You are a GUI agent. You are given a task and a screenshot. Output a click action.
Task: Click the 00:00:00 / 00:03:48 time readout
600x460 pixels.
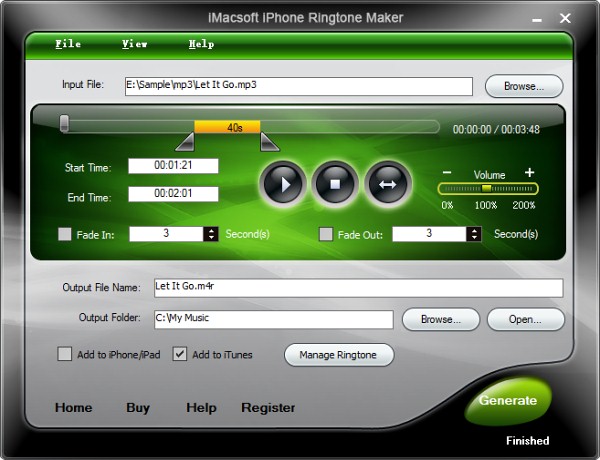click(496, 129)
